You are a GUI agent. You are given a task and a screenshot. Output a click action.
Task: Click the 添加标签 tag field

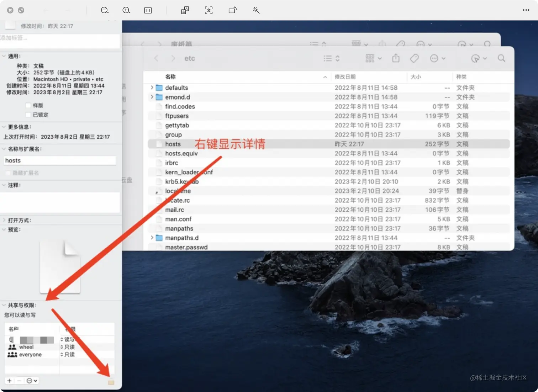pyautogui.click(x=60, y=41)
